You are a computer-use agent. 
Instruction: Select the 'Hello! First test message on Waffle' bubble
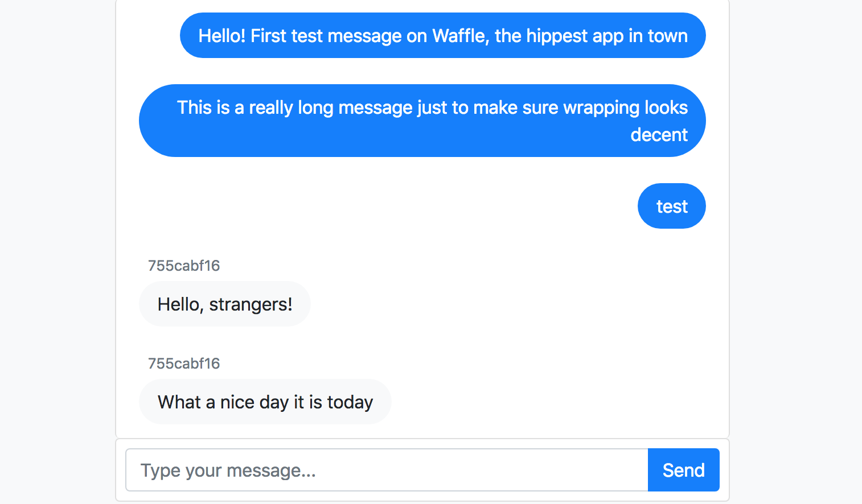tap(442, 35)
